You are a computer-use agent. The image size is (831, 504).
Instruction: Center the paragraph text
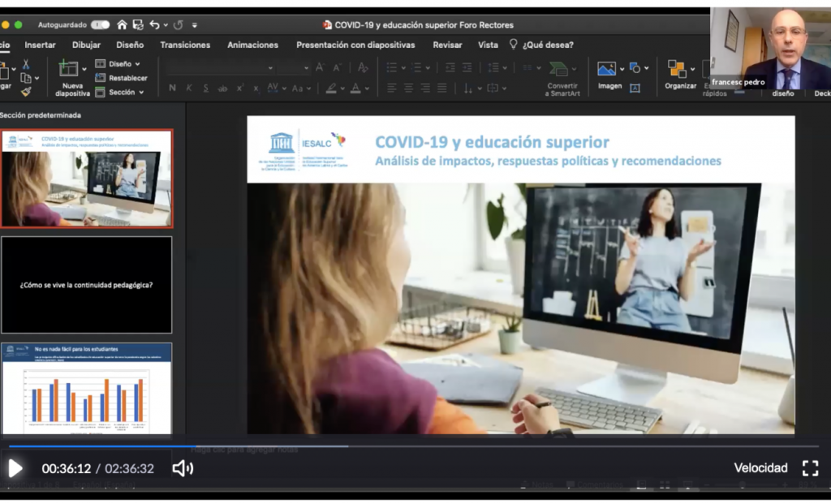coord(409,88)
